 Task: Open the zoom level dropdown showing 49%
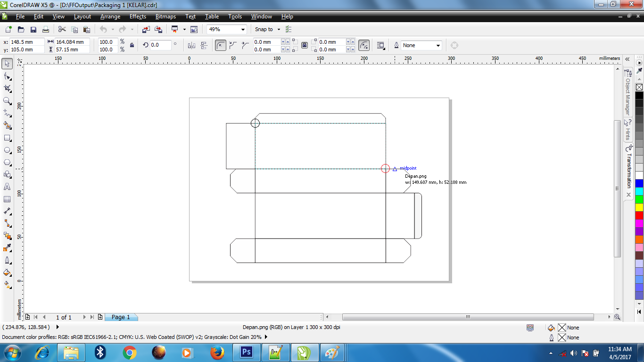243,29
